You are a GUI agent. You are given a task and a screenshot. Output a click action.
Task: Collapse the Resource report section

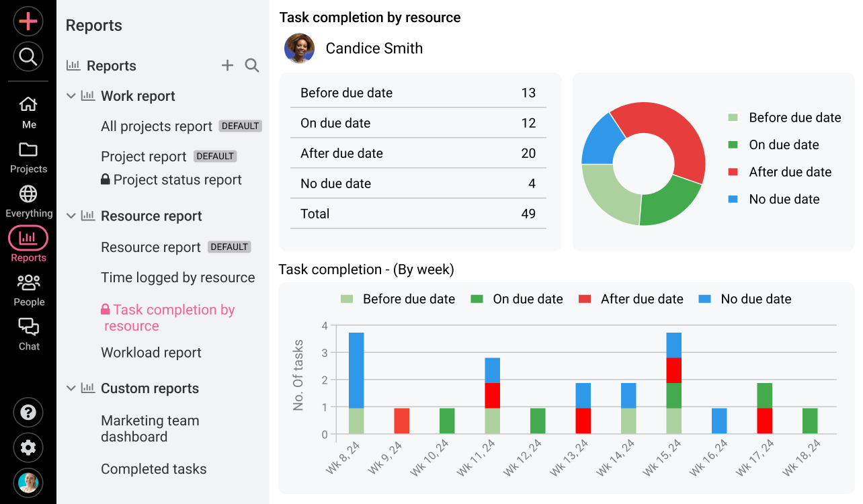(x=71, y=216)
